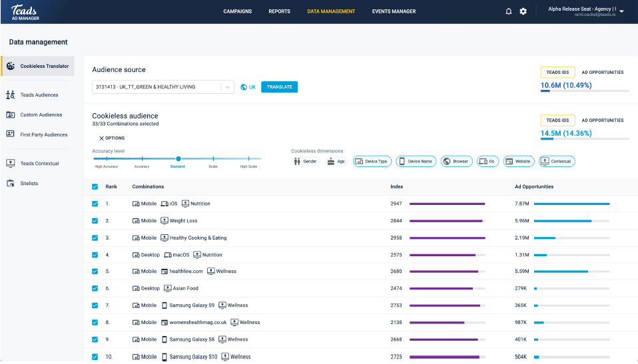Toggle the Browser dimension chip
Image resolution: width=638 pixels, height=364 pixels.
pyautogui.click(x=457, y=162)
